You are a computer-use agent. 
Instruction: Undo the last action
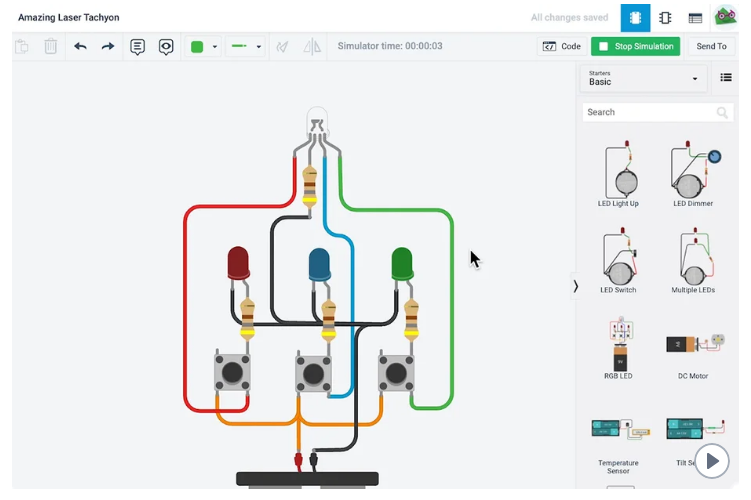[80, 46]
